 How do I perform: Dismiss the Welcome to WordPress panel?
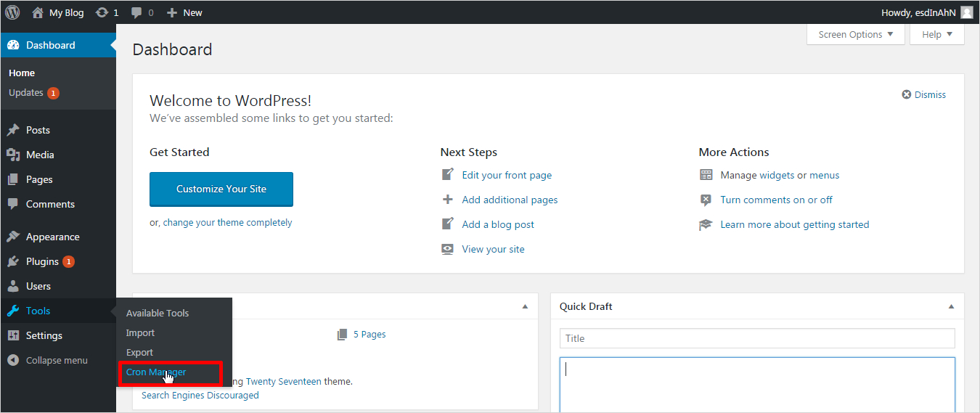(x=924, y=94)
